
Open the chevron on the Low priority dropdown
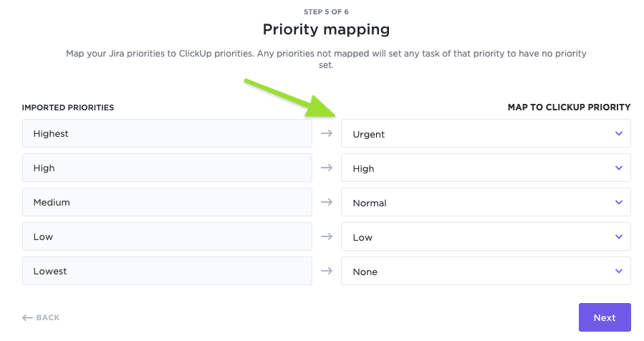point(619,236)
